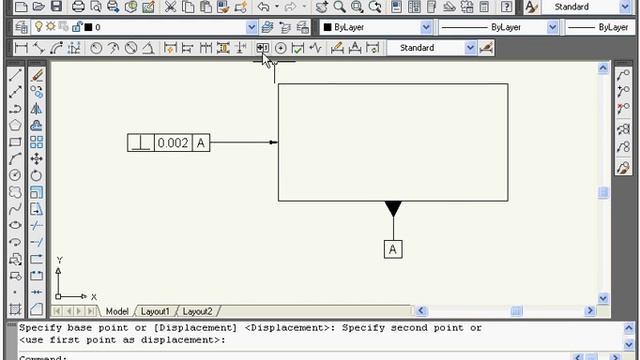Toggle layer 0 freeze sun icon
The height and width of the screenshot is (360, 640).
click(x=51, y=27)
